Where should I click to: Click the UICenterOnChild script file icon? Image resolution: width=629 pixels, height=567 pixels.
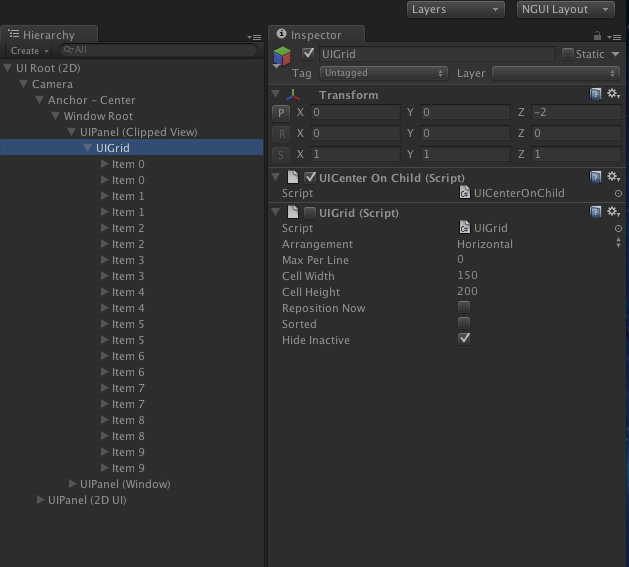465,193
